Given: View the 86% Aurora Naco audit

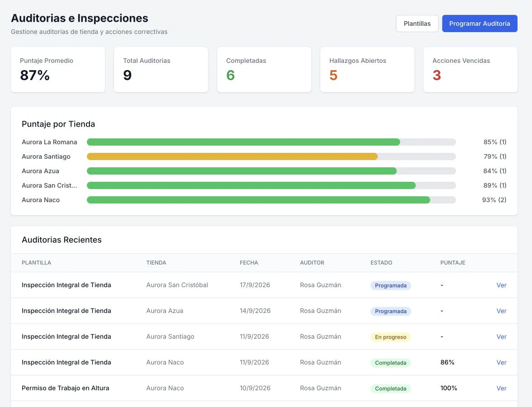Looking at the screenshot, I should pyautogui.click(x=501, y=363).
